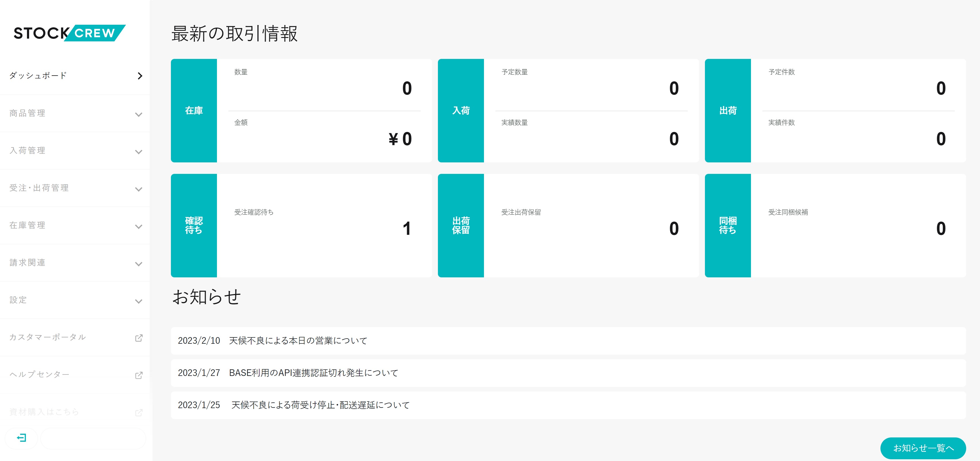Click the ヘルプセンター external link icon

pos(139,375)
